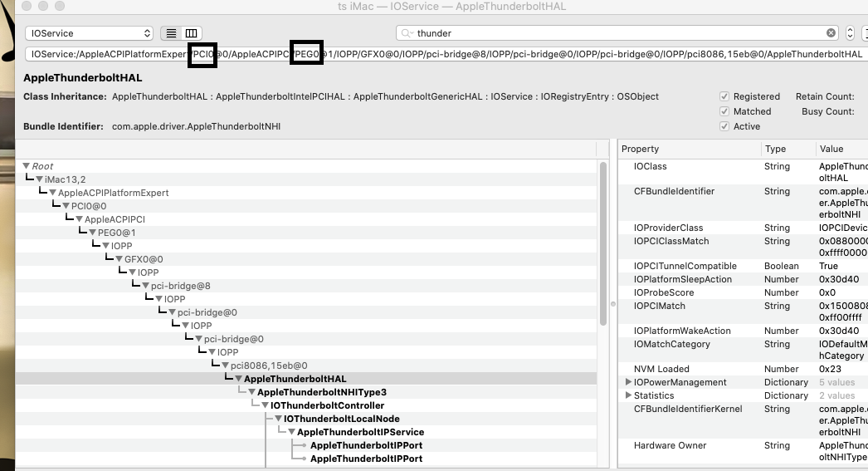The height and width of the screenshot is (471, 868).
Task: Select the pci8086,15eb@0 tree row
Action: point(306,366)
